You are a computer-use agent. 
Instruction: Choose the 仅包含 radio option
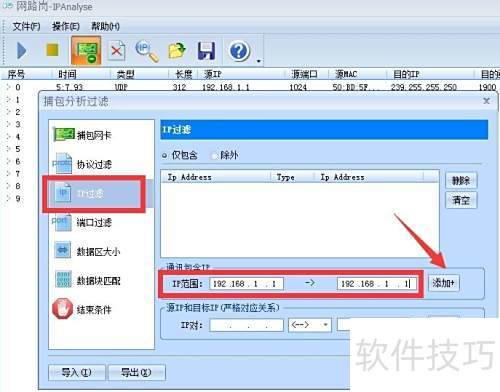[180, 155]
